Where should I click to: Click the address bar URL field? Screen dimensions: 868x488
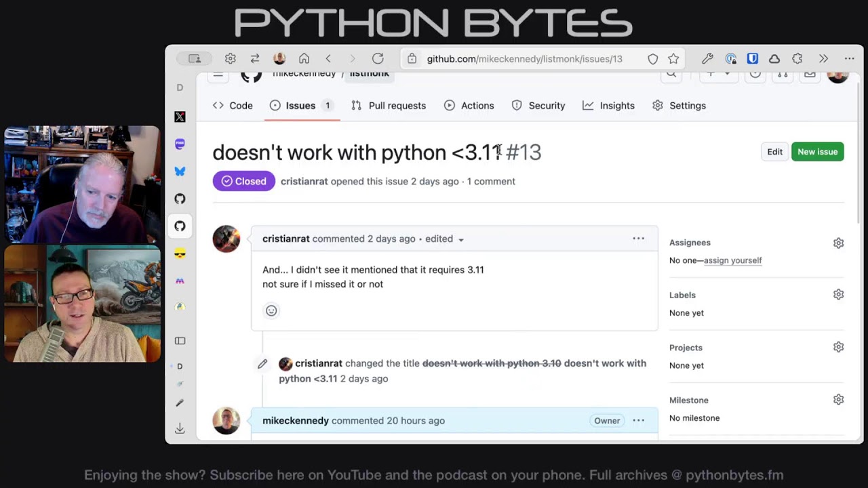click(542, 59)
